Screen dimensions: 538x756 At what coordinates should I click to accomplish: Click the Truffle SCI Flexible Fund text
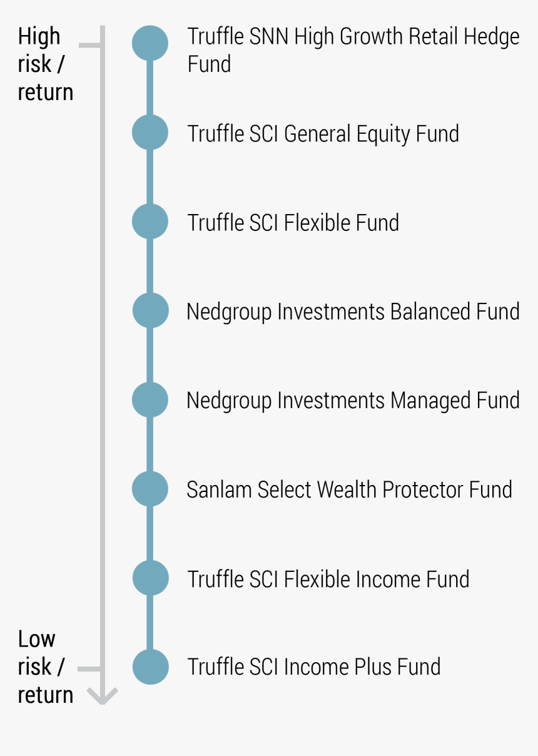click(293, 223)
